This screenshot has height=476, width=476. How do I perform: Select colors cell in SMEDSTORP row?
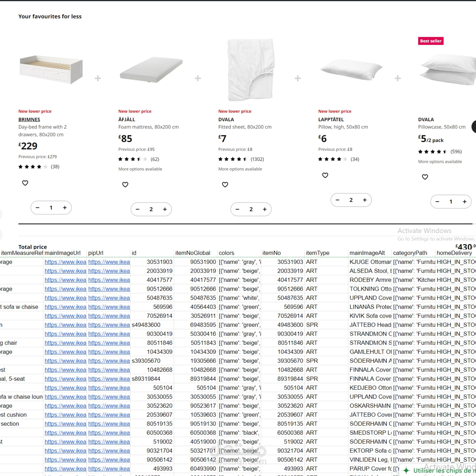coord(239,433)
